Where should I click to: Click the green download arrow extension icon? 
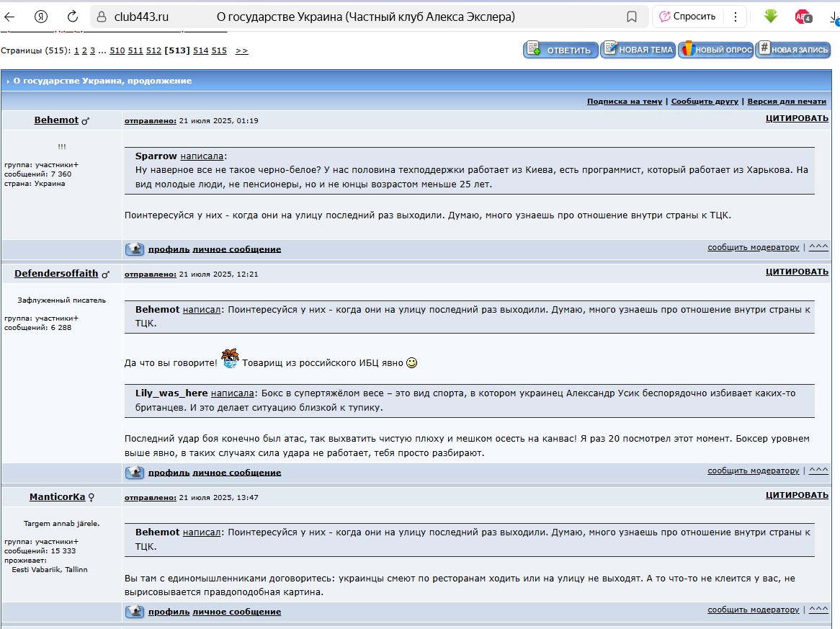(x=770, y=17)
